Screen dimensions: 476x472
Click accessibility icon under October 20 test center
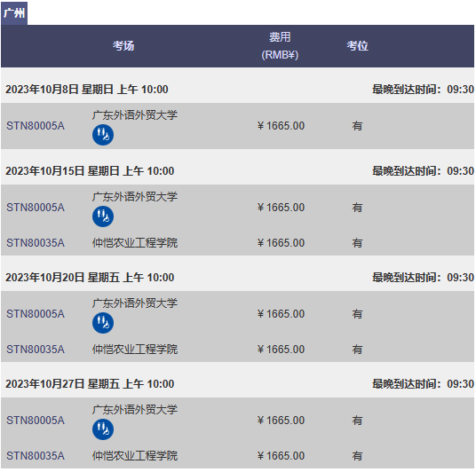click(103, 323)
